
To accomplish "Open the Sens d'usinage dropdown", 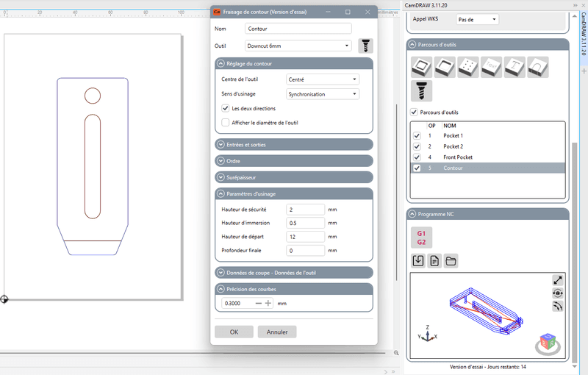I will [323, 94].
